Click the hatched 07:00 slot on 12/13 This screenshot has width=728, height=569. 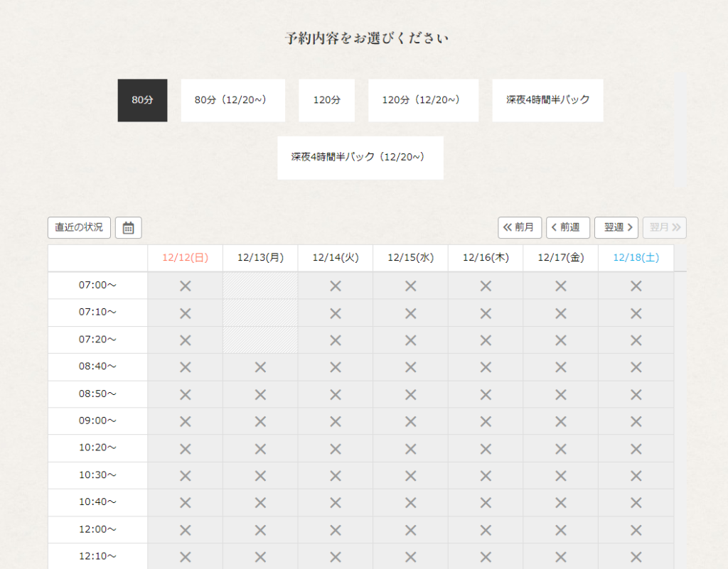(260, 286)
